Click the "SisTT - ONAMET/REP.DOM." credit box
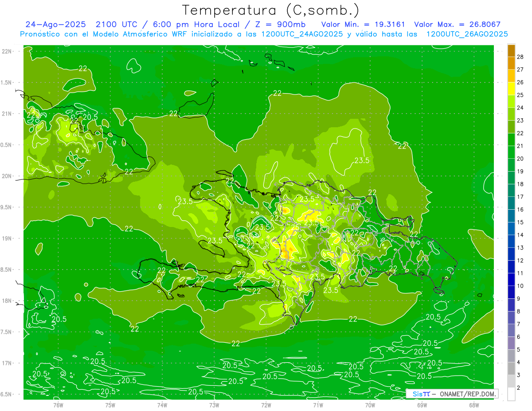 pos(452,394)
